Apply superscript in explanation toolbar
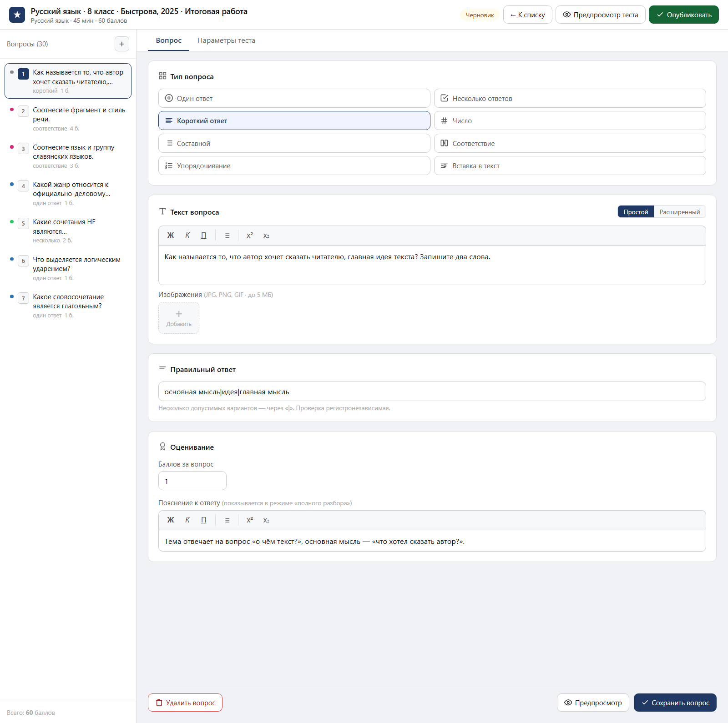This screenshot has height=723, width=728. [250, 520]
